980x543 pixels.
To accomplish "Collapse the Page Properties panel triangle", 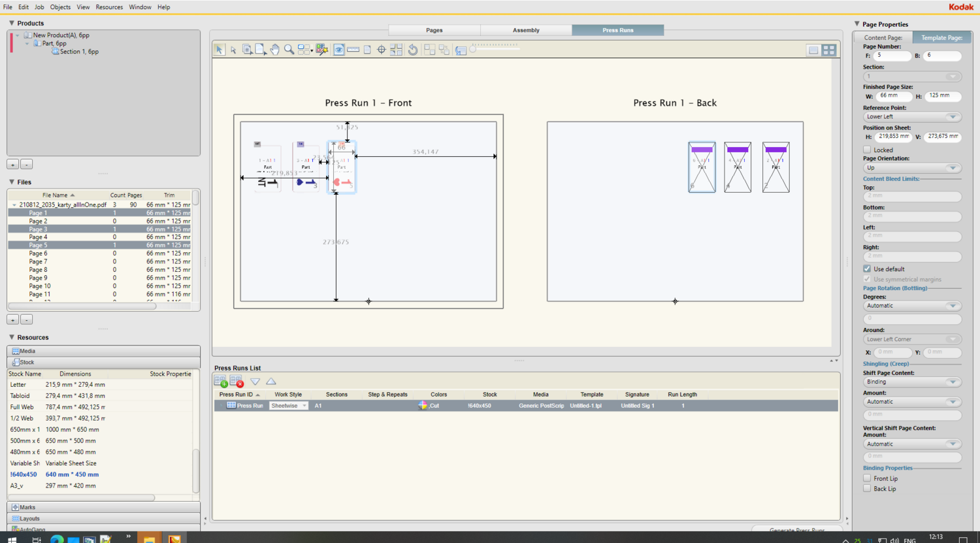I will pos(857,24).
